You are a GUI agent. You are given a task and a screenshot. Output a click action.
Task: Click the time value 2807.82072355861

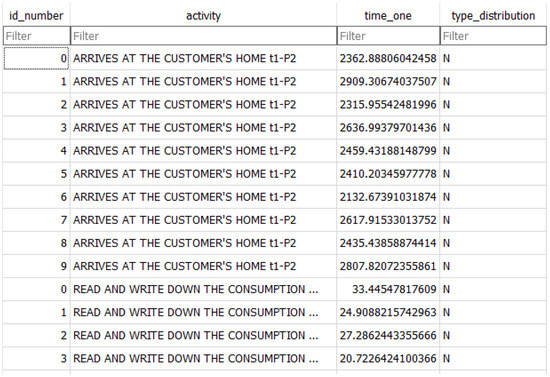[388, 266]
